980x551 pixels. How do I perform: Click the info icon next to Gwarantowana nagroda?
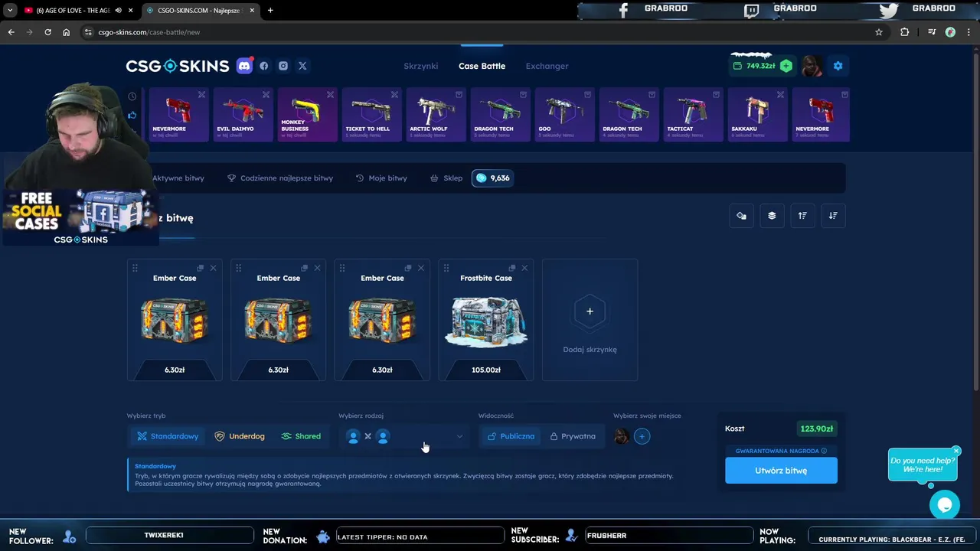tap(824, 451)
